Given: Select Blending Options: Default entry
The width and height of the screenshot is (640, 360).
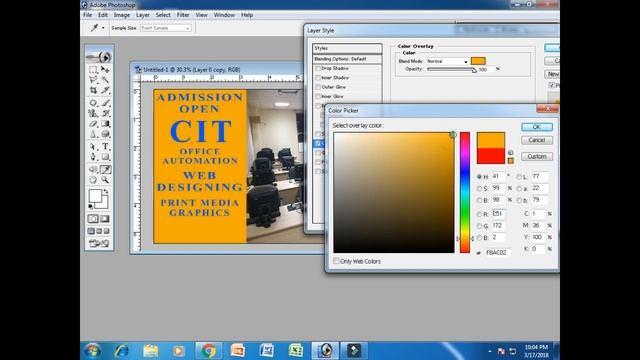Looking at the screenshot, I should pyautogui.click(x=347, y=59).
